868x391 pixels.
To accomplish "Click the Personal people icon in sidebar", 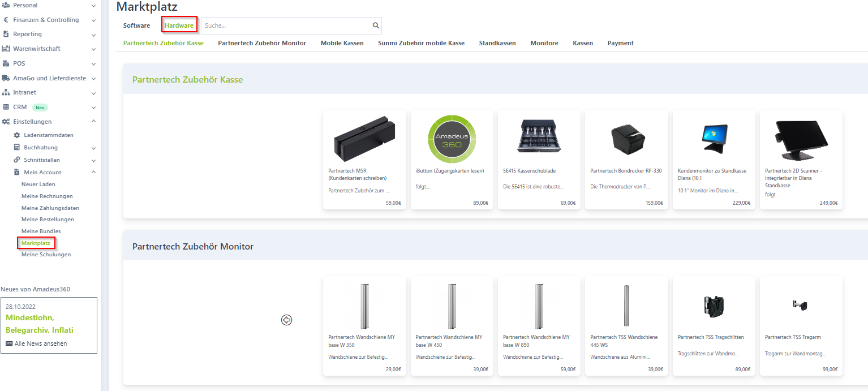I will coord(6,5).
